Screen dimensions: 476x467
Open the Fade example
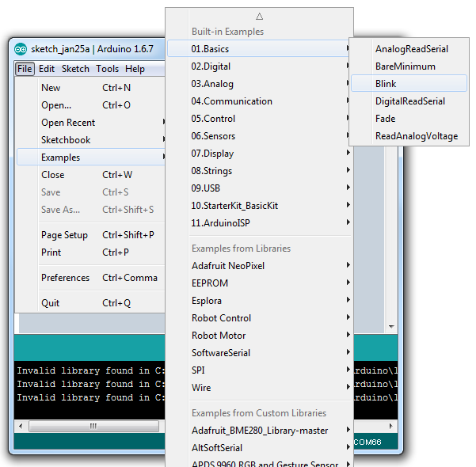click(x=409, y=119)
